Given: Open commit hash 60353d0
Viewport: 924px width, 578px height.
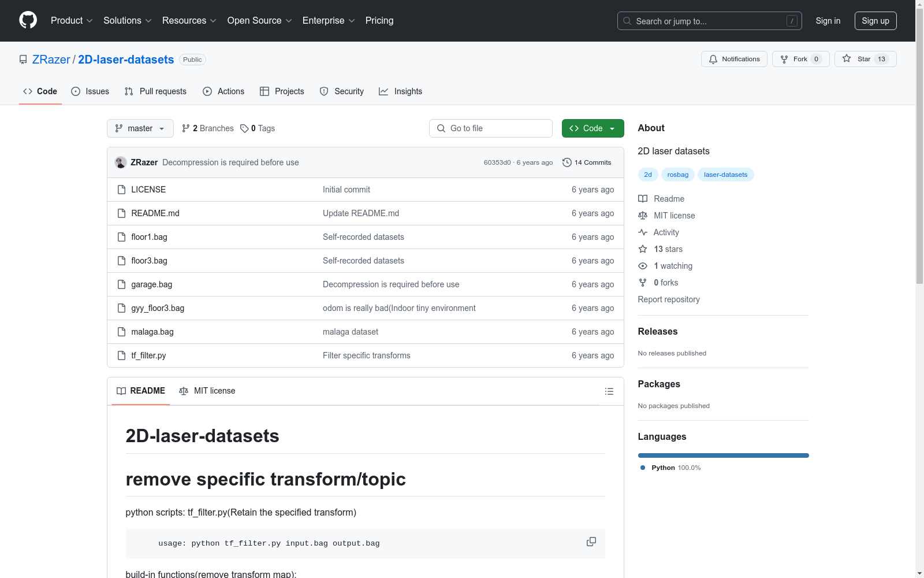Looking at the screenshot, I should coord(497,162).
